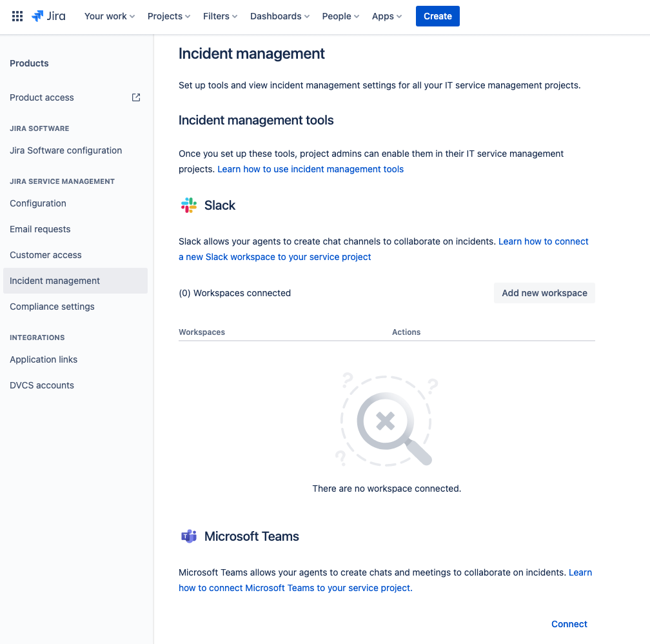Open Learn how to connect Microsoft Teams link

386,580
